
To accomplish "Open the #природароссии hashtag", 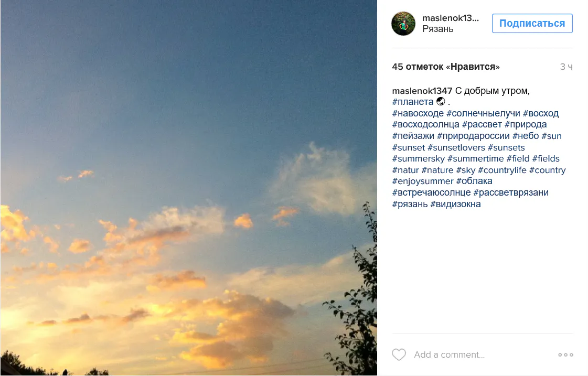I will [x=473, y=136].
